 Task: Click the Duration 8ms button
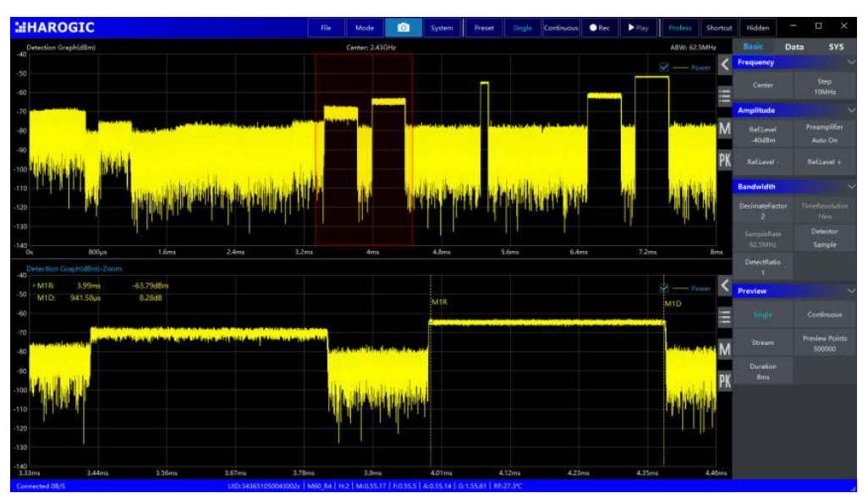[763, 371]
